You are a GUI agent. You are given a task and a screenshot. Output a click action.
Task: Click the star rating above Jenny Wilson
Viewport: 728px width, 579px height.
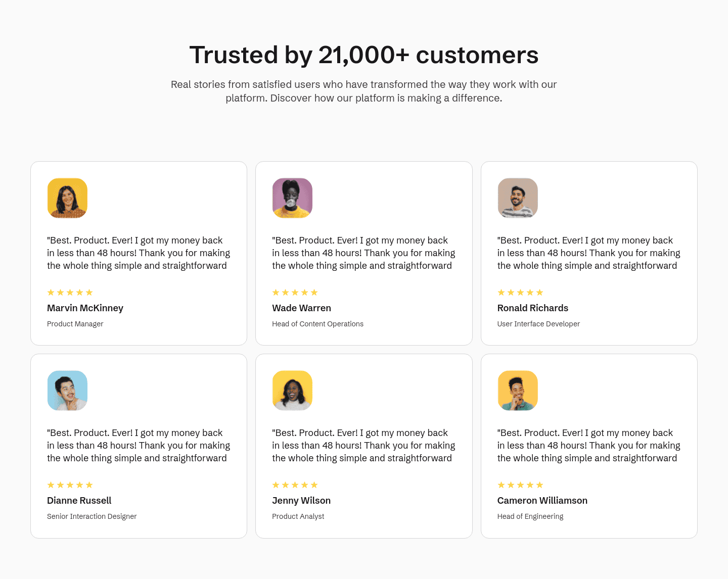click(x=295, y=485)
